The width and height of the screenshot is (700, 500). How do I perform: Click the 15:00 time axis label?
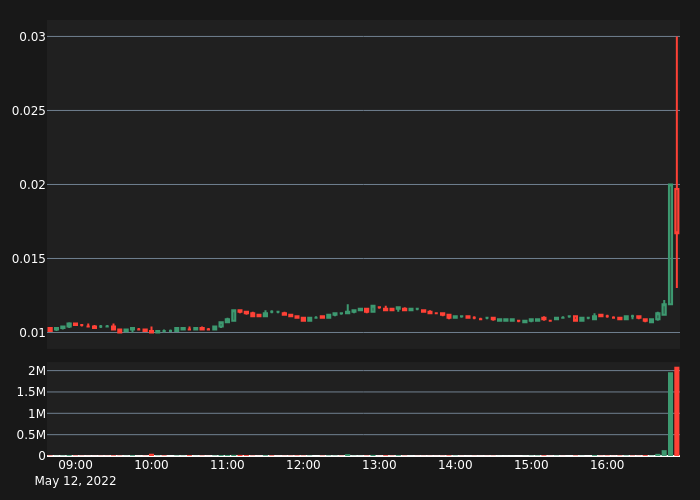click(531, 465)
